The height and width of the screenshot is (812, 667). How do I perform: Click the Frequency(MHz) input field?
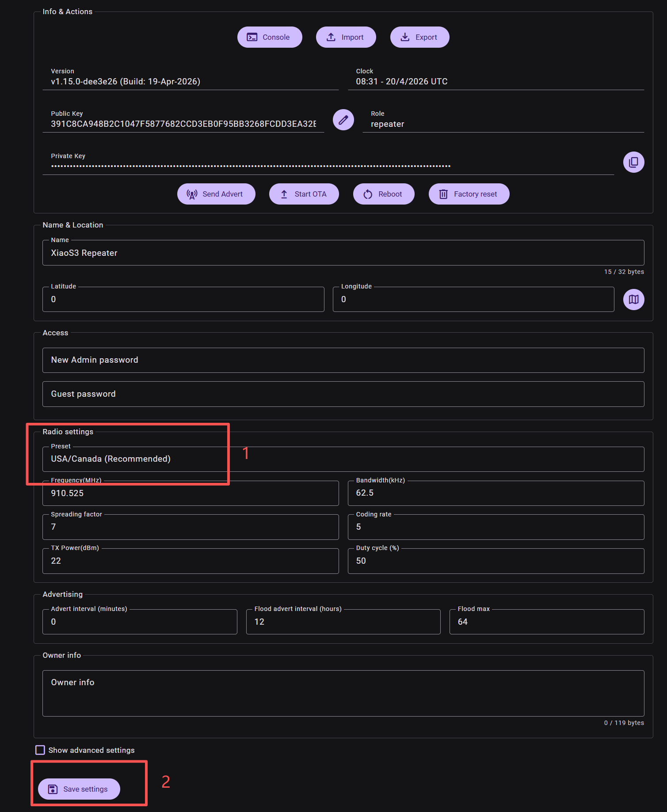[x=191, y=493]
